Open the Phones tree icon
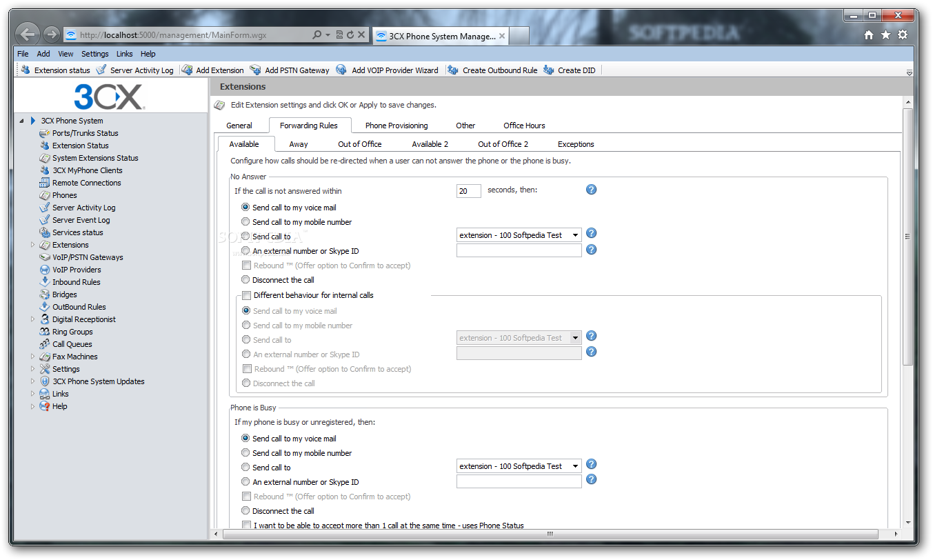Viewport: 933px width, 560px height. click(45, 195)
